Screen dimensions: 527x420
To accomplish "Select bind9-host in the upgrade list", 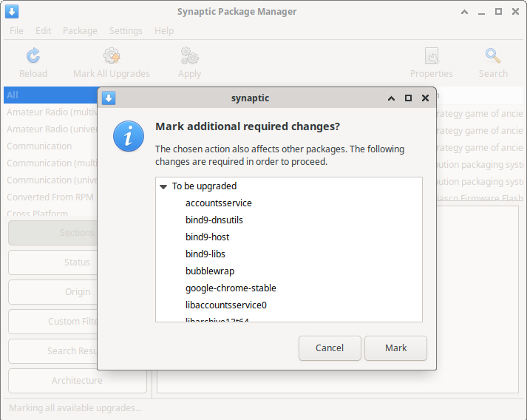I will click(208, 237).
